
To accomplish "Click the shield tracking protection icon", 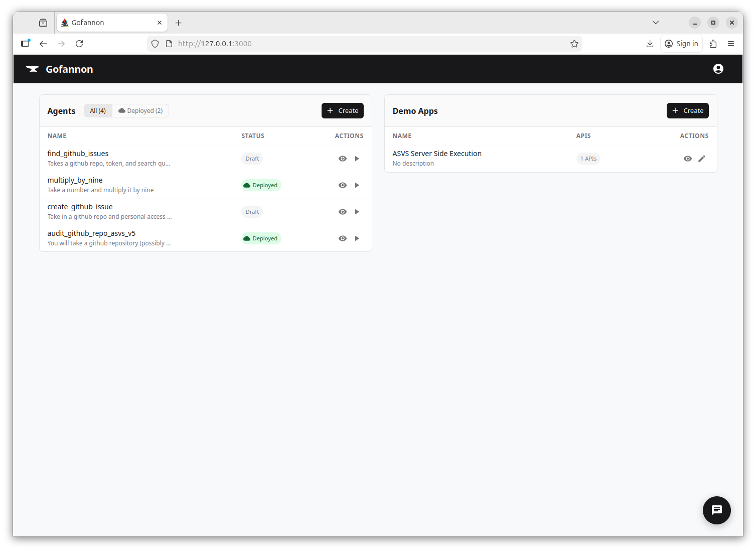I will pyautogui.click(x=155, y=44).
